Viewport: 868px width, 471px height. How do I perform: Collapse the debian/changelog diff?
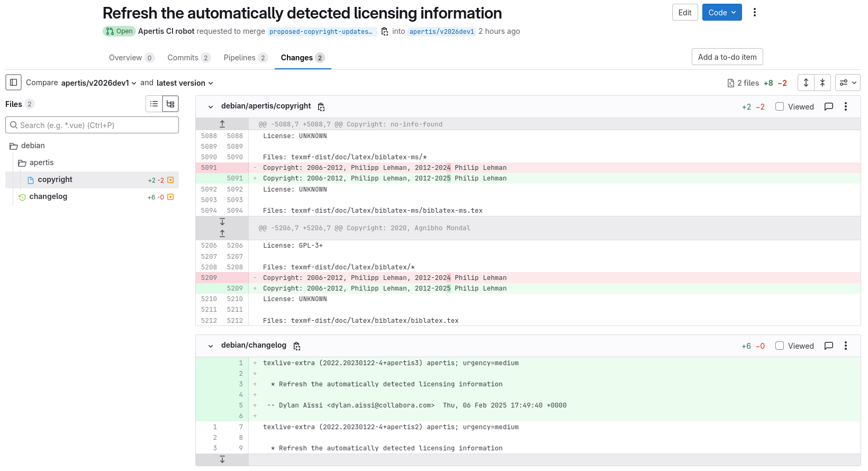(211, 346)
